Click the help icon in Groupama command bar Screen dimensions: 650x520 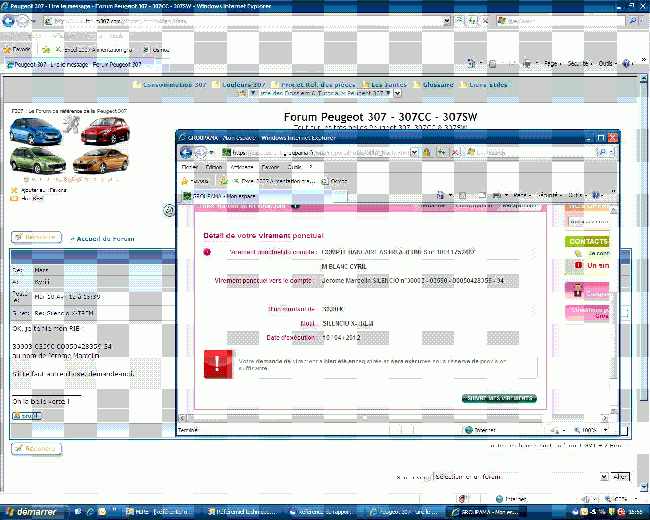coord(596,195)
